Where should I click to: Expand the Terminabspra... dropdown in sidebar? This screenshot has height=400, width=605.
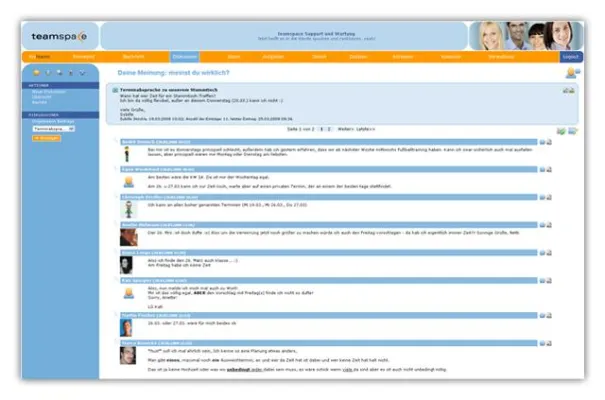pyautogui.click(x=54, y=129)
